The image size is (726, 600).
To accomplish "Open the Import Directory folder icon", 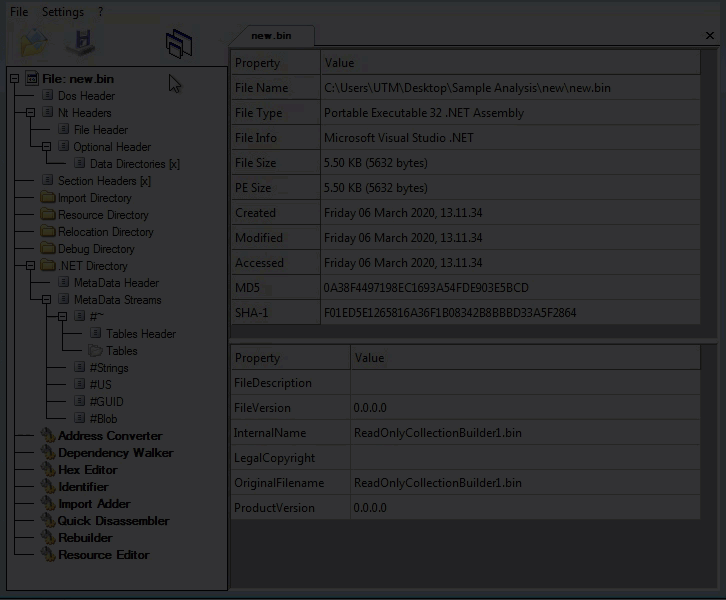I will point(48,197).
